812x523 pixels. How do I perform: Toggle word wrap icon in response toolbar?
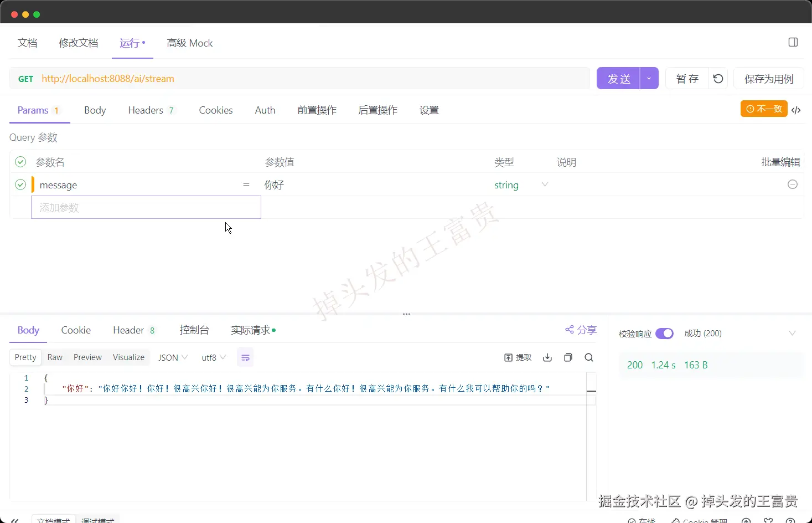pyautogui.click(x=245, y=357)
